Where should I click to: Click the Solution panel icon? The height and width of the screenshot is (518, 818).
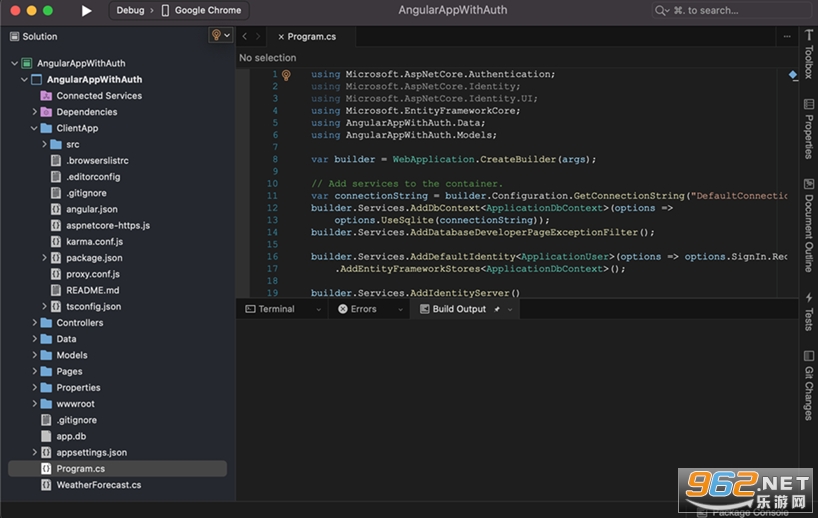pos(15,37)
